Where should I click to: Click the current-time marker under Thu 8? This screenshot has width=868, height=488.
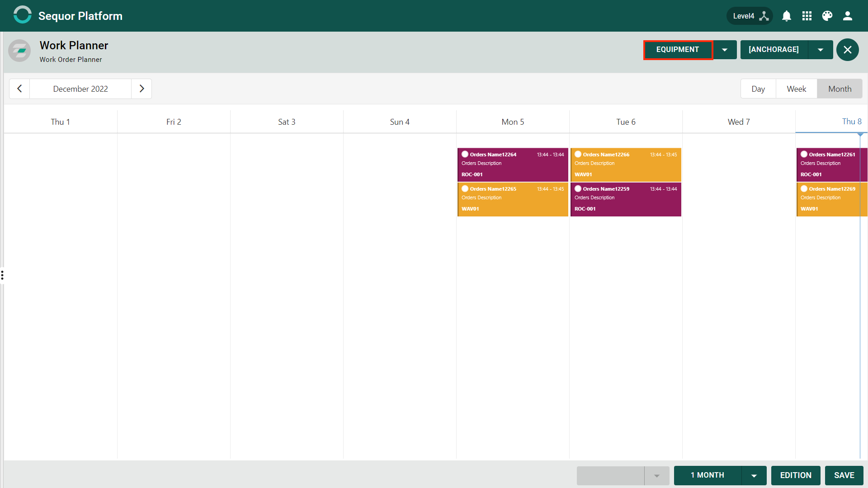860,135
